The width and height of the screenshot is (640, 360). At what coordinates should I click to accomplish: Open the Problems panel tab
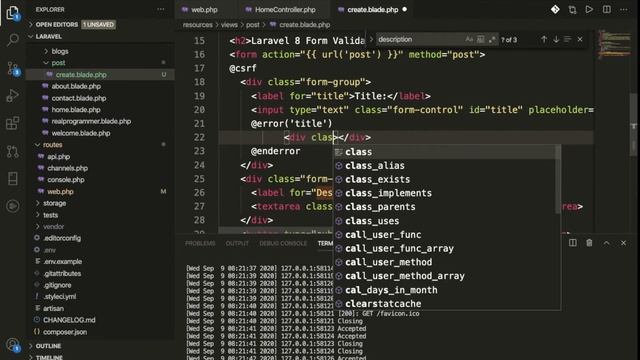[x=200, y=243]
